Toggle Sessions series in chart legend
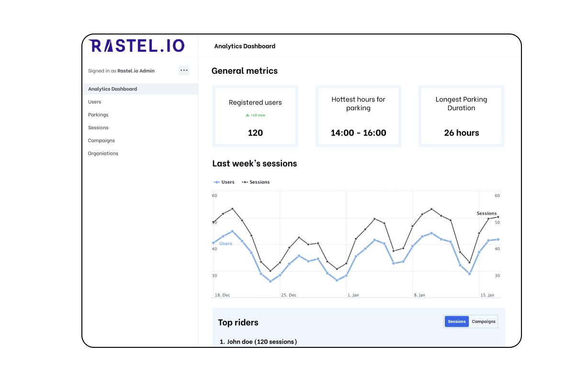 tap(256, 182)
